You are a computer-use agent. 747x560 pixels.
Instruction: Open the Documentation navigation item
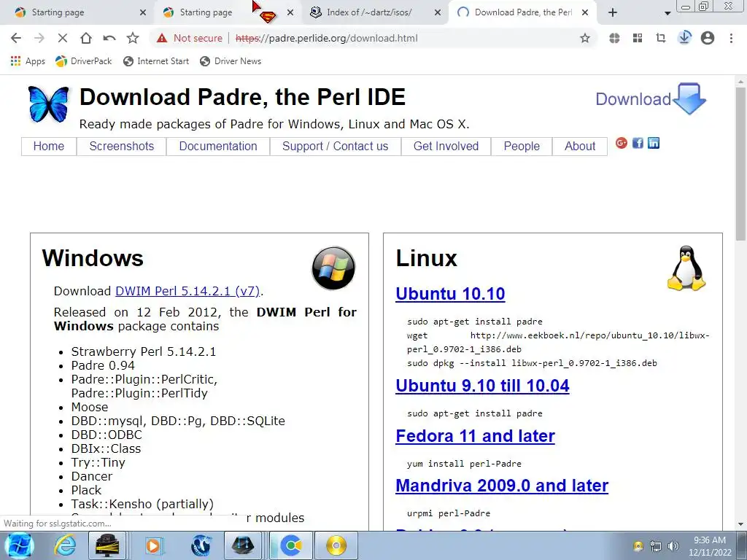pyautogui.click(x=218, y=146)
